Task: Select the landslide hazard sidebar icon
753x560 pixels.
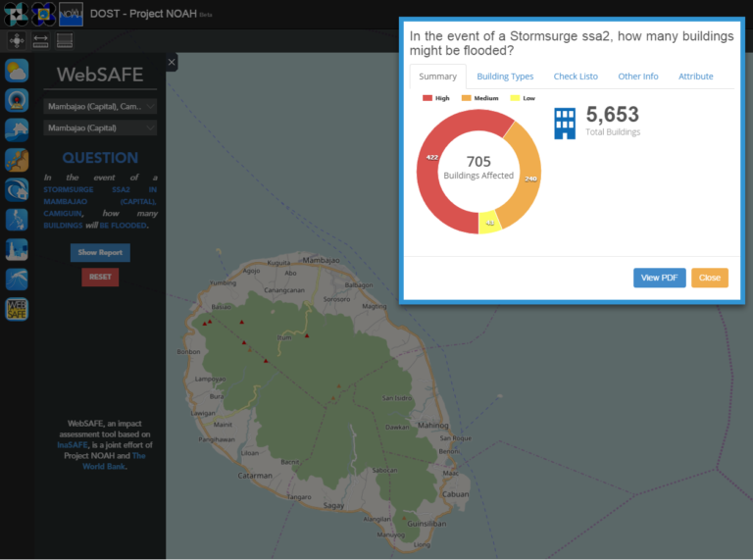Action: (x=17, y=160)
